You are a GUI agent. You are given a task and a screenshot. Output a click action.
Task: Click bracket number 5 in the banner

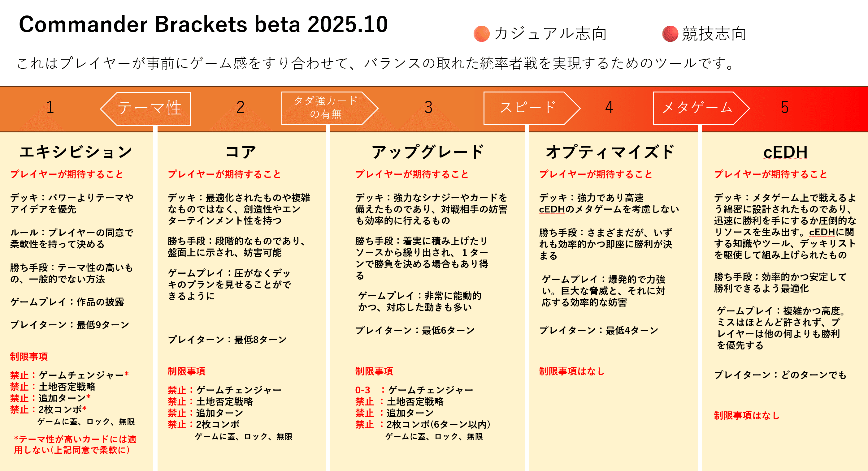785,107
